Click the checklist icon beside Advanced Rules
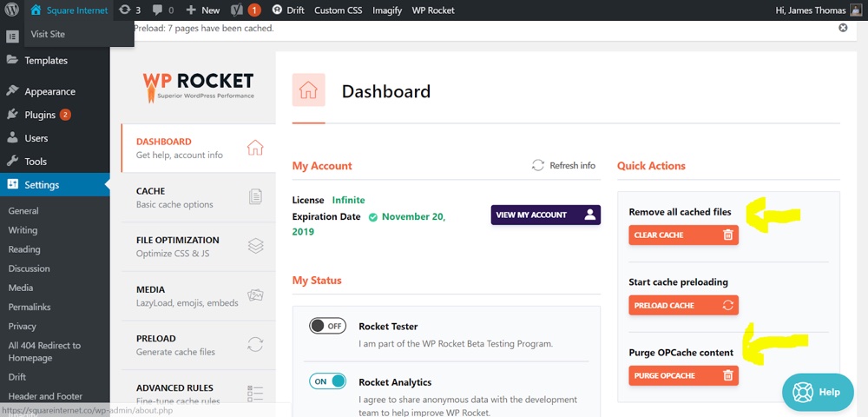The width and height of the screenshot is (868, 417). click(255, 394)
